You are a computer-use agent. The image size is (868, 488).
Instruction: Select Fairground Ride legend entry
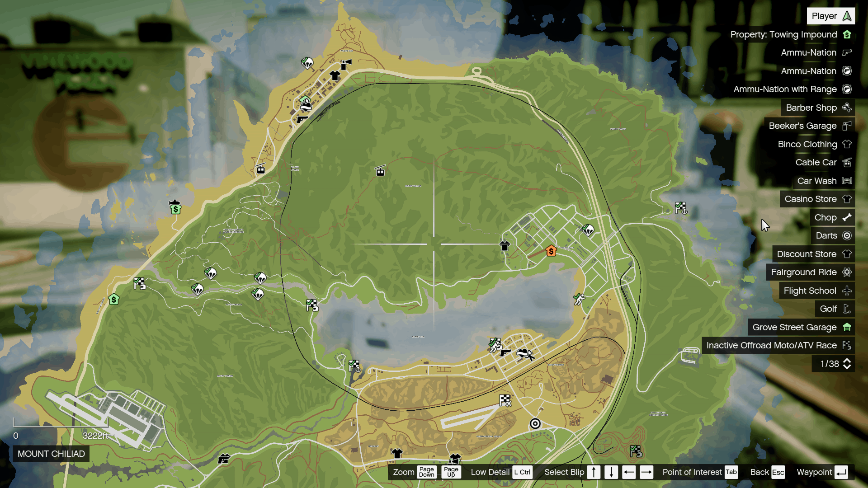coord(810,272)
